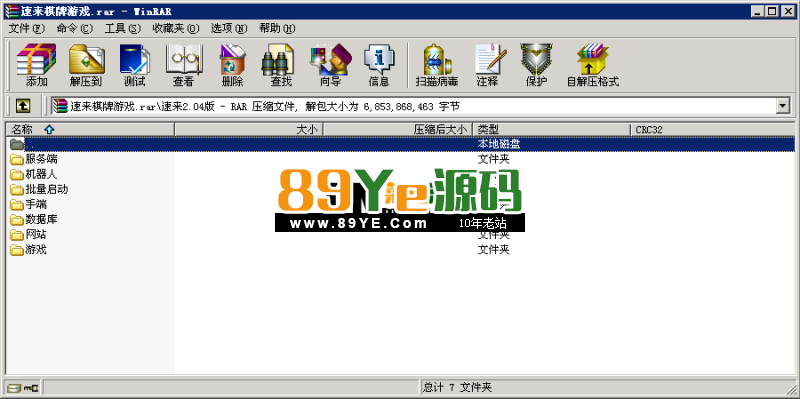Open the 收藏夹(O) menu

pos(176,29)
